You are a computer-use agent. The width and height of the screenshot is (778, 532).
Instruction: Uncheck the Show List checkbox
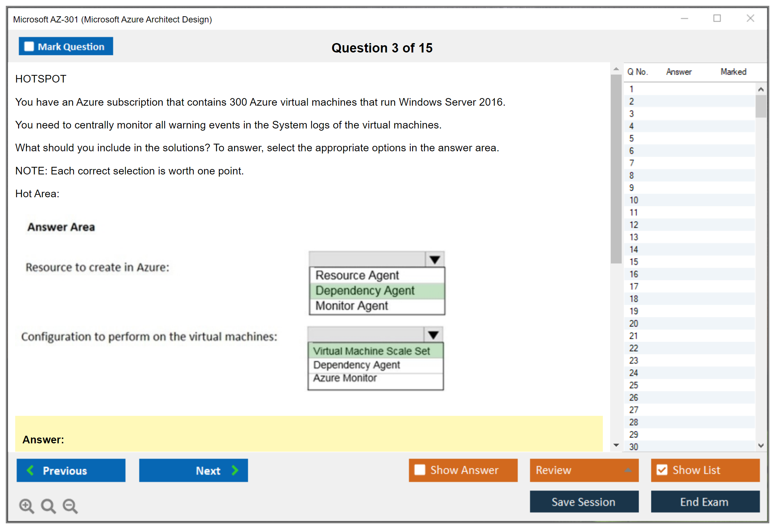(662, 470)
